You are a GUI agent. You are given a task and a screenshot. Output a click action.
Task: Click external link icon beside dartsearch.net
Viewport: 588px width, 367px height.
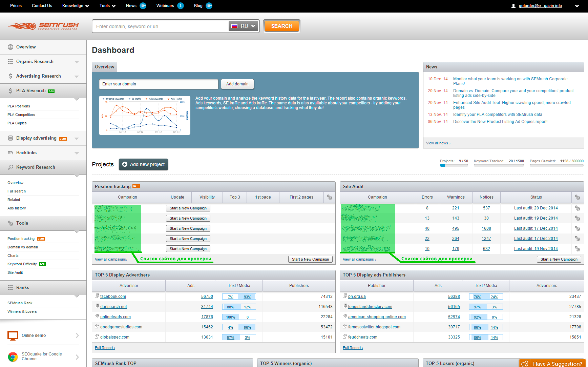tap(97, 306)
